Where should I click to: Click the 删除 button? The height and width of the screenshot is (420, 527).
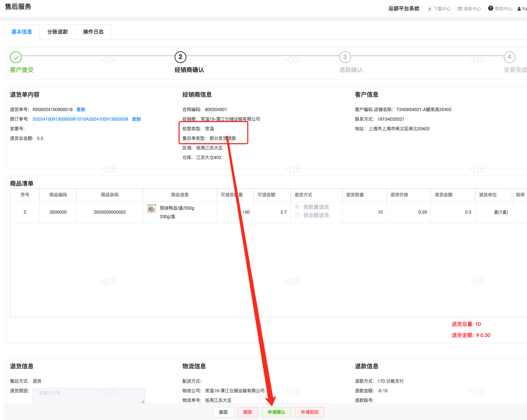point(248,412)
